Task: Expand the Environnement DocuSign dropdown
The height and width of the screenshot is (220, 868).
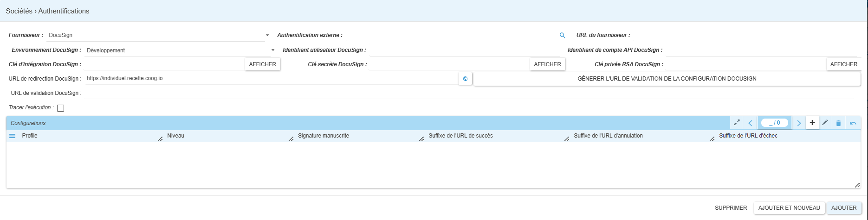Action: pyautogui.click(x=273, y=50)
